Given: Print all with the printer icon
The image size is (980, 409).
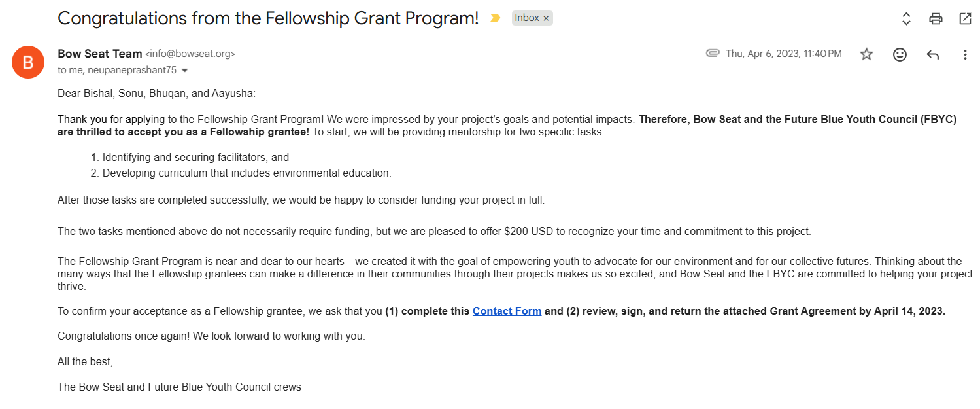Looking at the screenshot, I should pos(936,18).
